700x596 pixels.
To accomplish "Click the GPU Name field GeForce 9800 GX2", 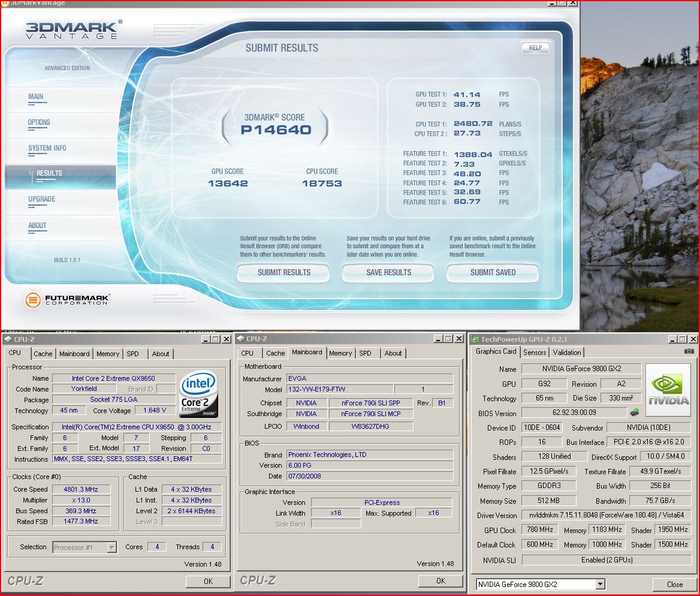I will [x=581, y=369].
